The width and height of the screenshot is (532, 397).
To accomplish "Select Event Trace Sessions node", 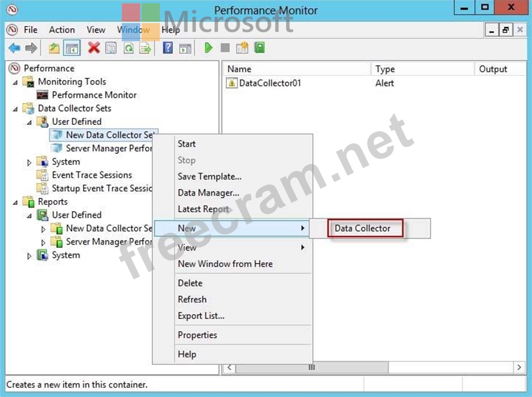I will pyautogui.click(x=92, y=175).
